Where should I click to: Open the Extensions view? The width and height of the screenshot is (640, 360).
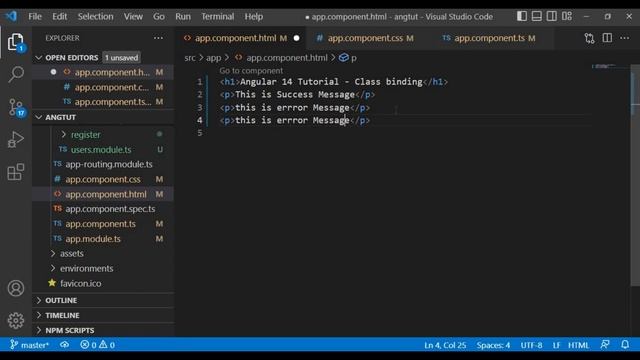[x=16, y=172]
